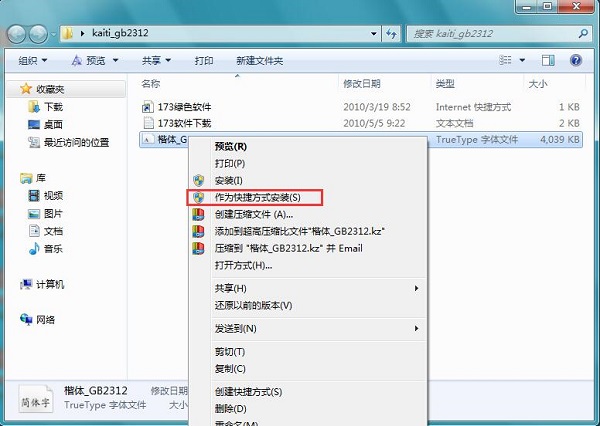Toggle the preview pane icon
Screen dimensions: 600x426
click(x=548, y=60)
